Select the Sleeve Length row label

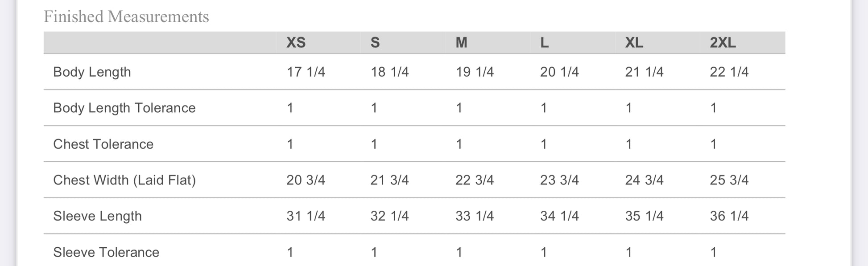pos(97,216)
